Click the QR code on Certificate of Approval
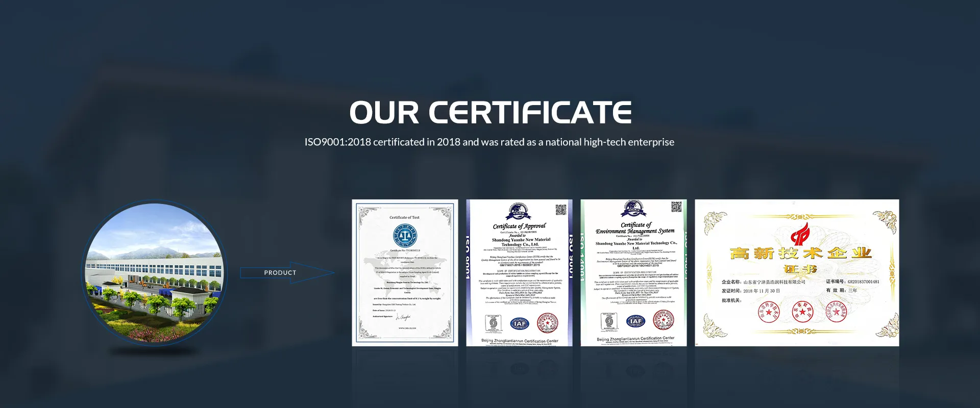This screenshot has height=408, width=980. [560, 210]
